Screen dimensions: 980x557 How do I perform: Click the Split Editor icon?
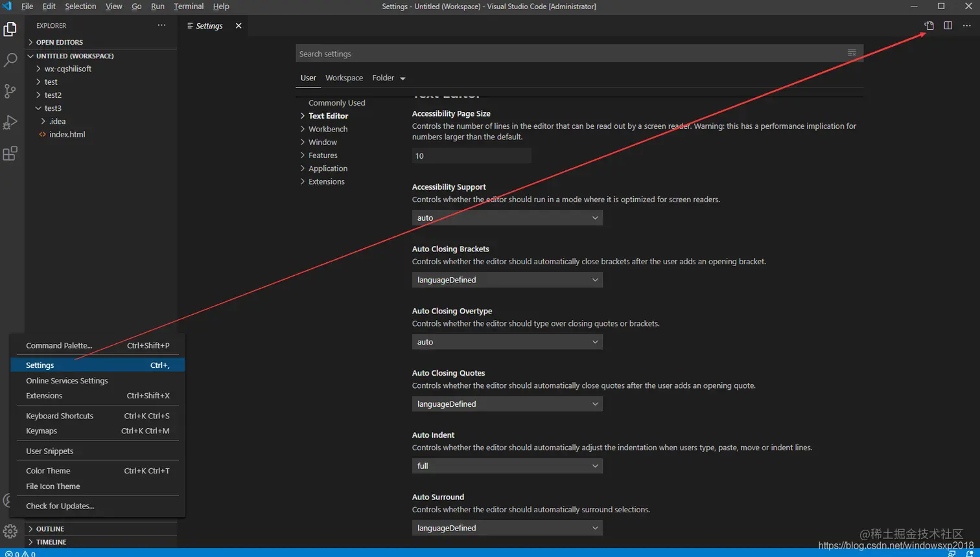pyautogui.click(x=948, y=26)
